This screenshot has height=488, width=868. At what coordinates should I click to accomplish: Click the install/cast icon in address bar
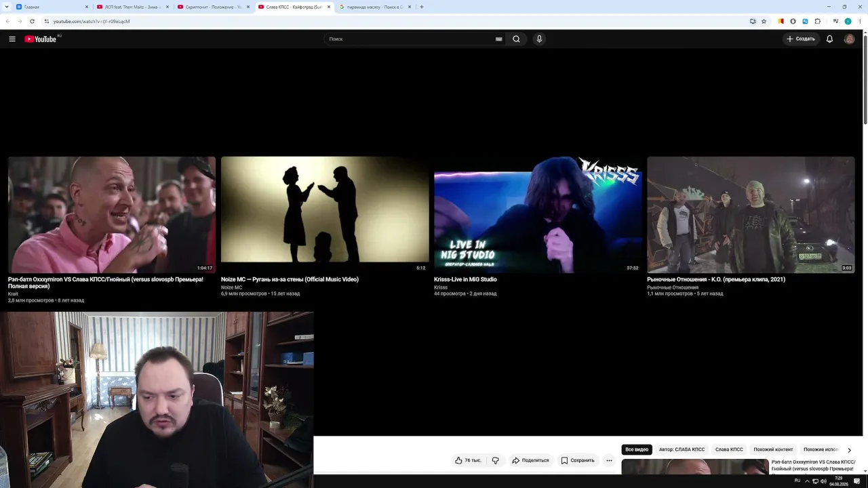click(753, 21)
